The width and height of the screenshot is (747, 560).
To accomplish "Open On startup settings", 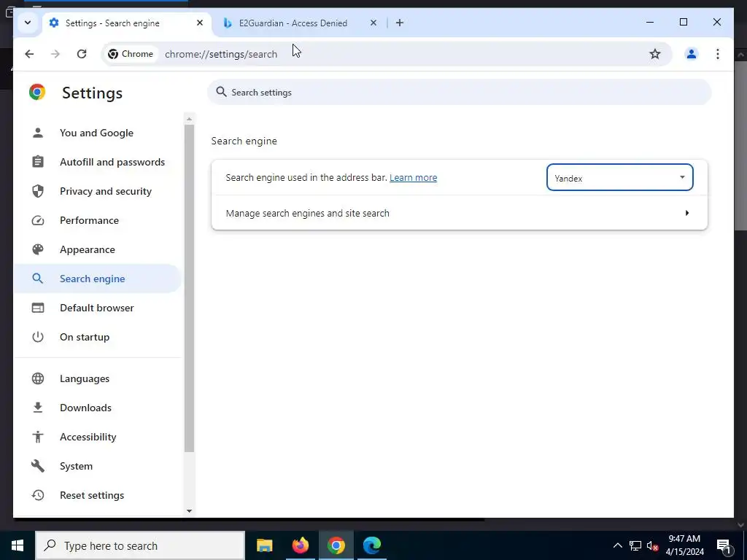I will [98, 337].
